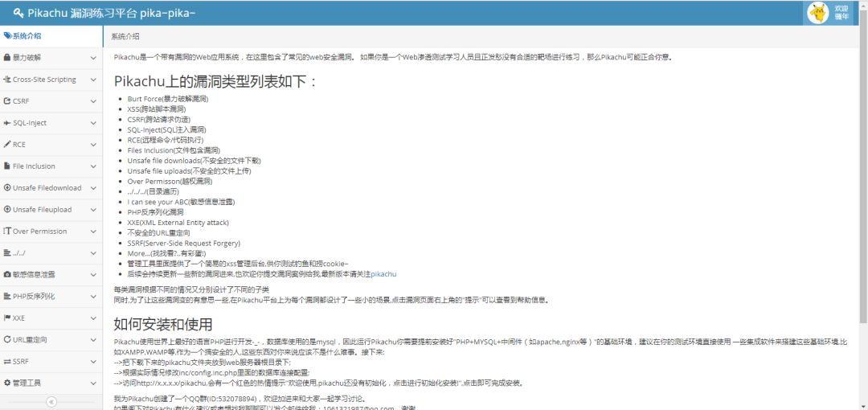Expand the XXE chevron
The width and height of the screenshot is (868, 410).
click(x=93, y=318)
